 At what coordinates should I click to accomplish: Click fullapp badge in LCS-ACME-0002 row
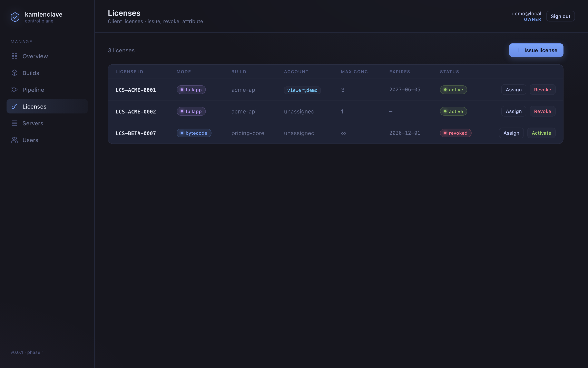tap(191, 111)
